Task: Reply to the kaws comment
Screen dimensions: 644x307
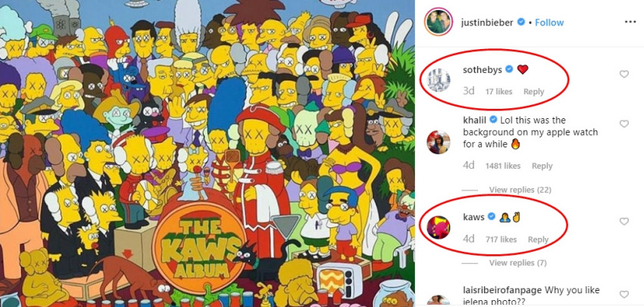Action: 538,239
